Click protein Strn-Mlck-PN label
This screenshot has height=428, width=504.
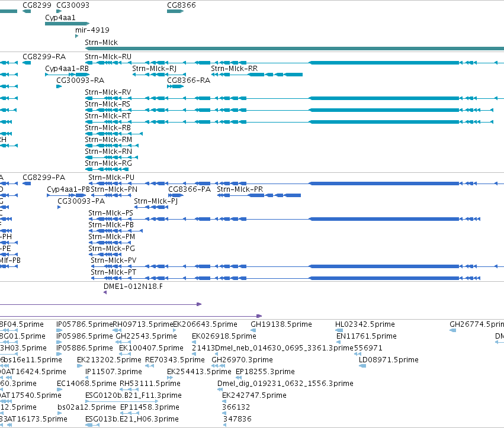[x=114, y=189]
